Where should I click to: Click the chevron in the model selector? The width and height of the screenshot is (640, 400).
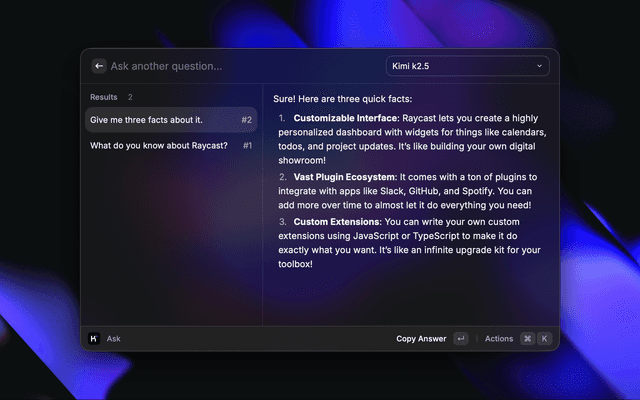pos(540,66)
